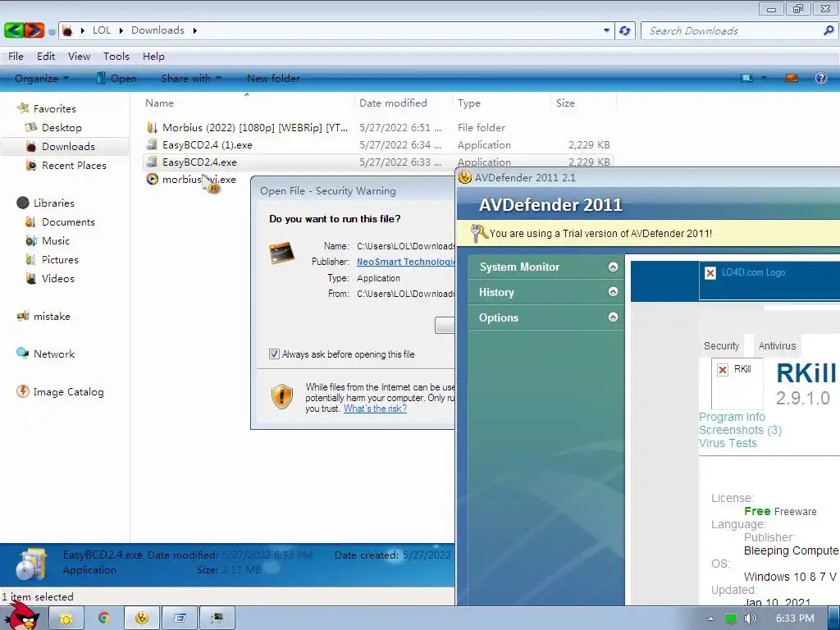Open the Screenshots (3) link
The height and width of the screenshot is (630, 840).
pyautogui.click(x=740, y=430)
